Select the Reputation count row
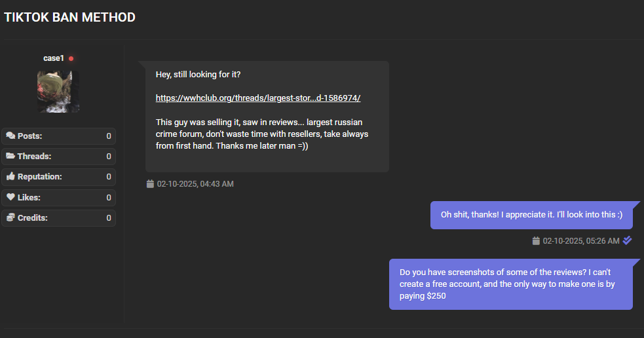The height and width of the screenshot is (338, 644). 59,177
